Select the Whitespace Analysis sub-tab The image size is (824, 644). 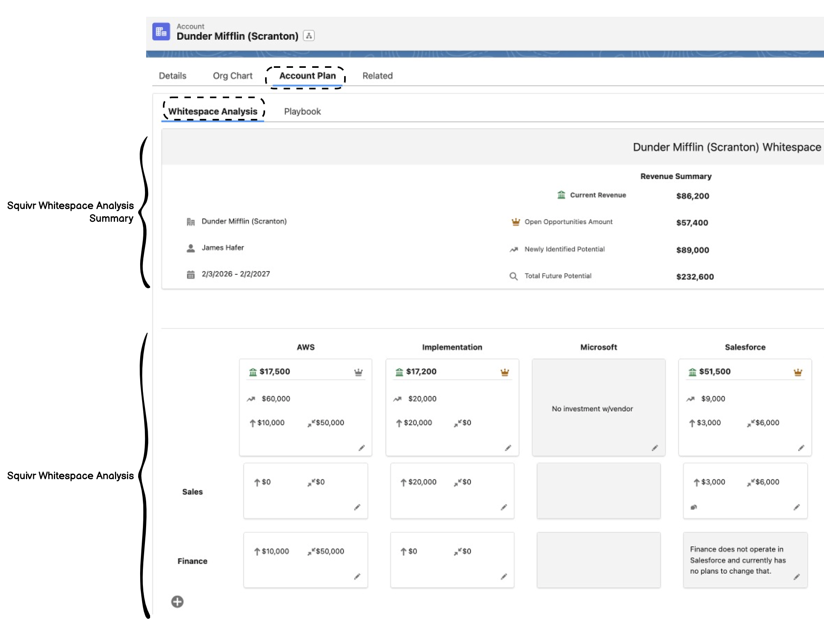pos(213,111)
